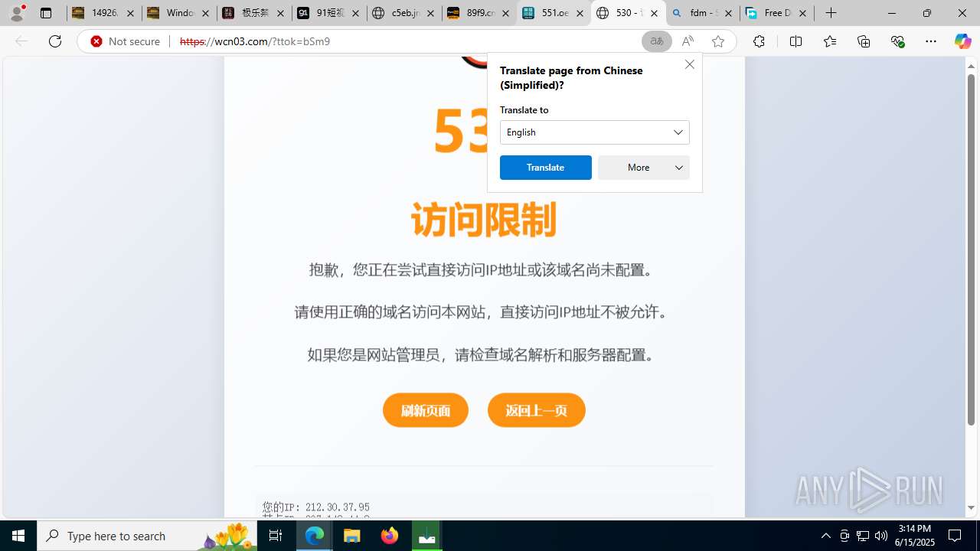
Task: Close the 14926 tab
Action: (x=130, y=13)
